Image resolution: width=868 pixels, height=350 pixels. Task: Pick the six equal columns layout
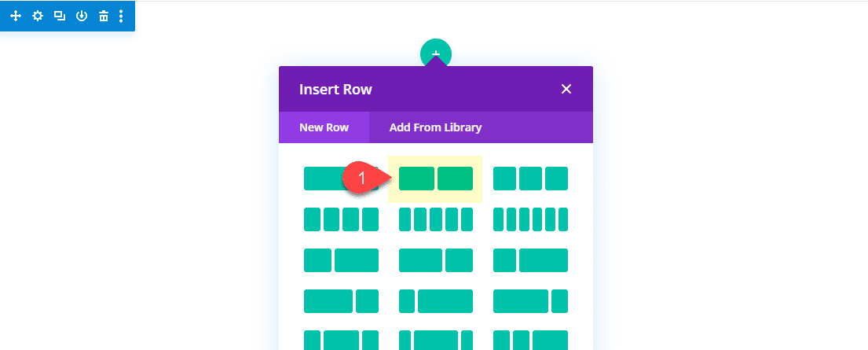tap(530, 219)
